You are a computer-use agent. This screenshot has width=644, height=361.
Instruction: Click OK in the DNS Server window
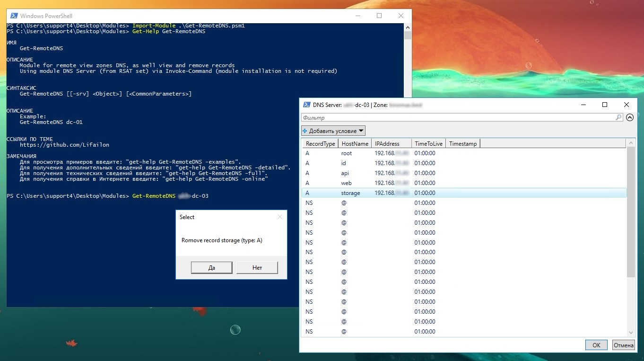click(596, 345)
